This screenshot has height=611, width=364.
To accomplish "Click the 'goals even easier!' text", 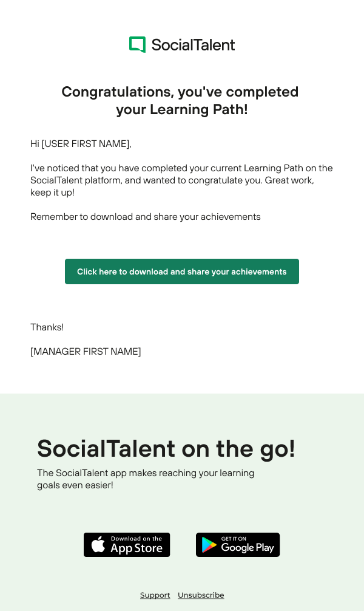I will [x=75, y=485].
